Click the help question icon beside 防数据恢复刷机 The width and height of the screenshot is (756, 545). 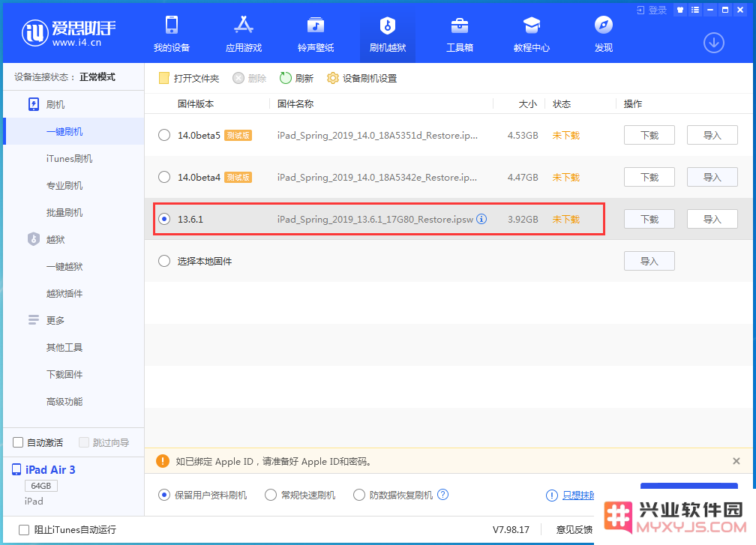(x=443, y=495)
